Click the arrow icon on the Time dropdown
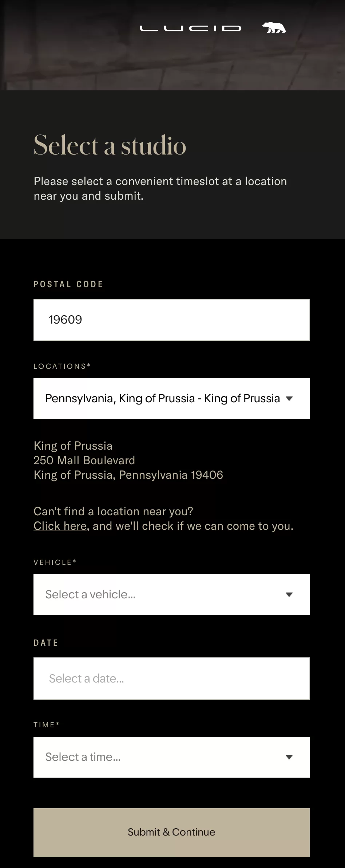This screenshot has width=345, height=868. (x=289, y=757)
